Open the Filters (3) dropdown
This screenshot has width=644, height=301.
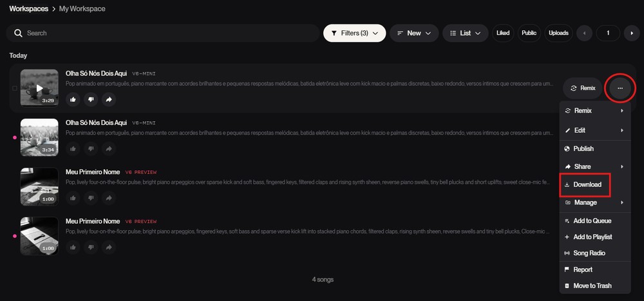354,33
